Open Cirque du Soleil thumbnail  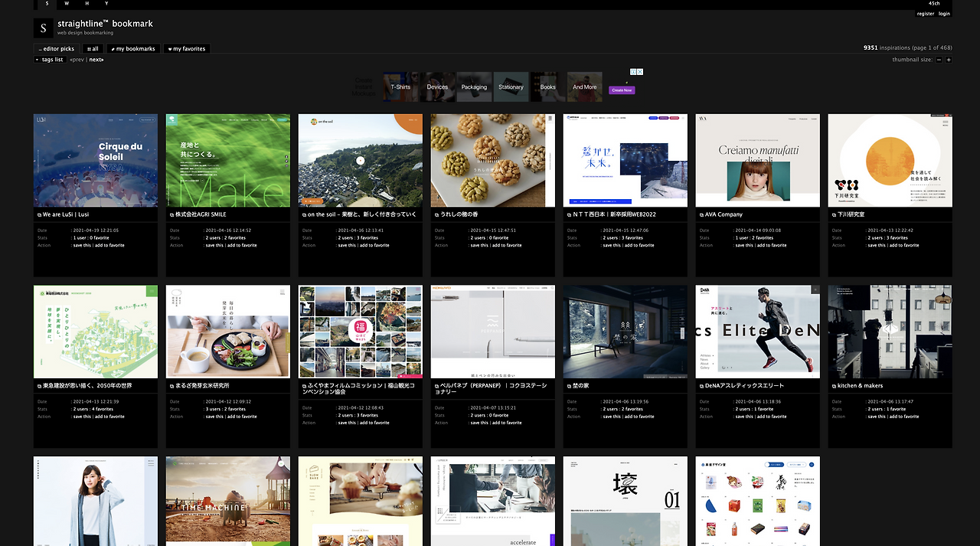(96, 160)
